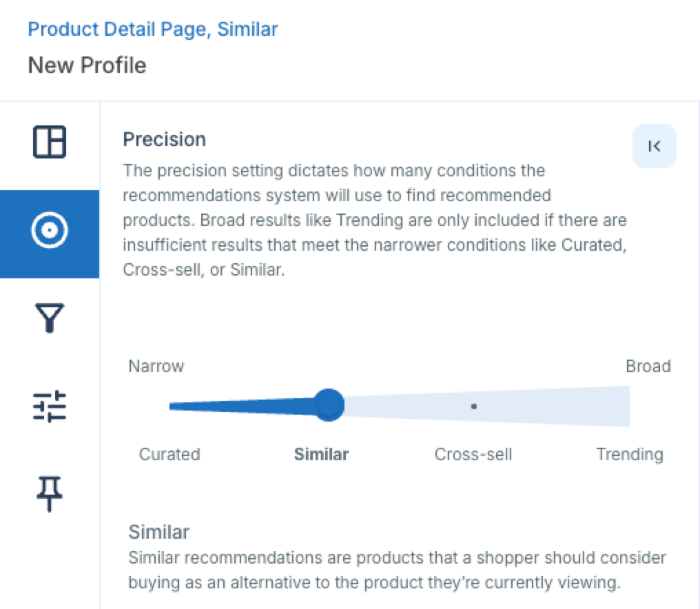
Task: Click the Precision section heading
Action: pos(164,139)
